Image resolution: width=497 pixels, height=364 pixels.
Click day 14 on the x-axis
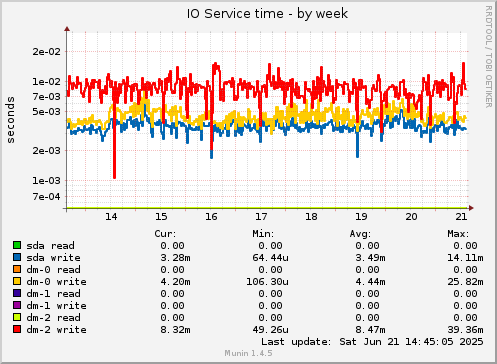coord(111,217)
